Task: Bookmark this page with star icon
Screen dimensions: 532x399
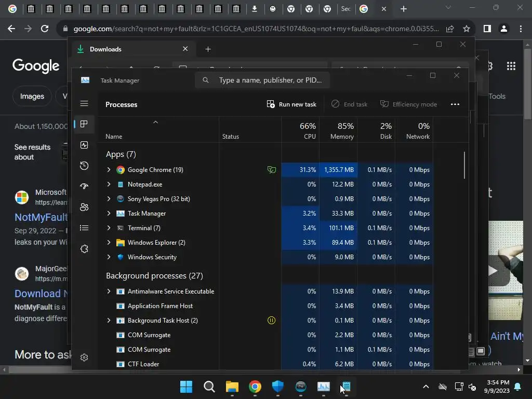Action: point(467,29)
